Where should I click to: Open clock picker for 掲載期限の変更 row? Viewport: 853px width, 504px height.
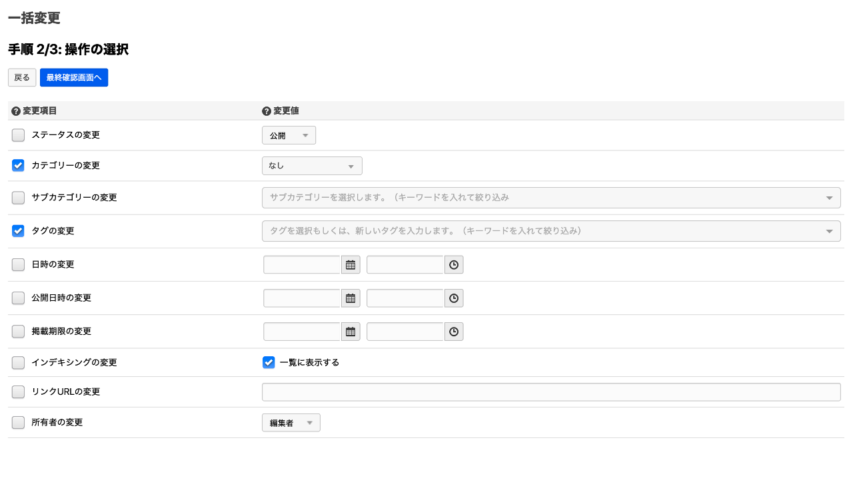pyautogui.click(x=454, y=332)
